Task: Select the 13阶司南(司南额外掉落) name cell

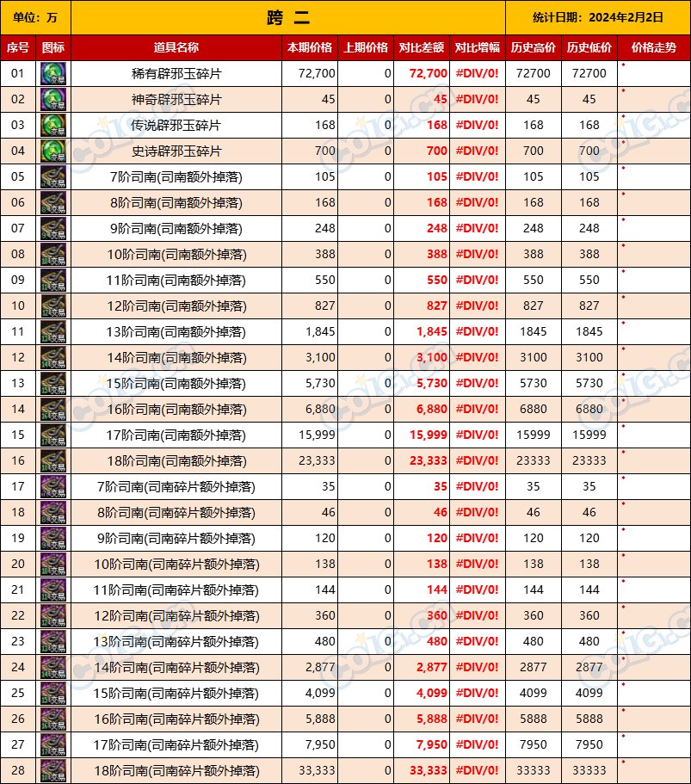Action: 176,332
